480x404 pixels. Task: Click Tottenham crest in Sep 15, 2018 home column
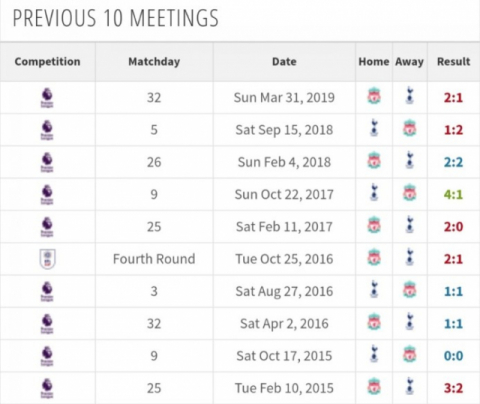pyautogui.click(x=374, y=129)
